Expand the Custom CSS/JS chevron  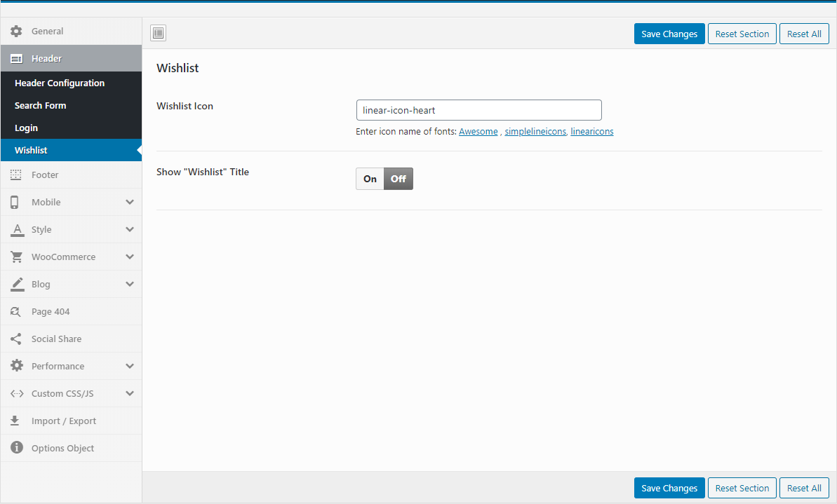130,394
